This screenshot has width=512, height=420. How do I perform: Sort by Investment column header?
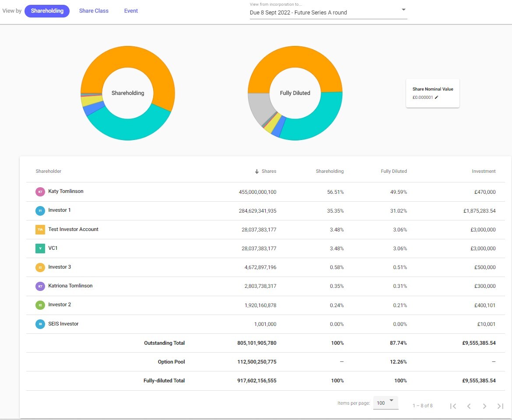(x=484, y=171)
